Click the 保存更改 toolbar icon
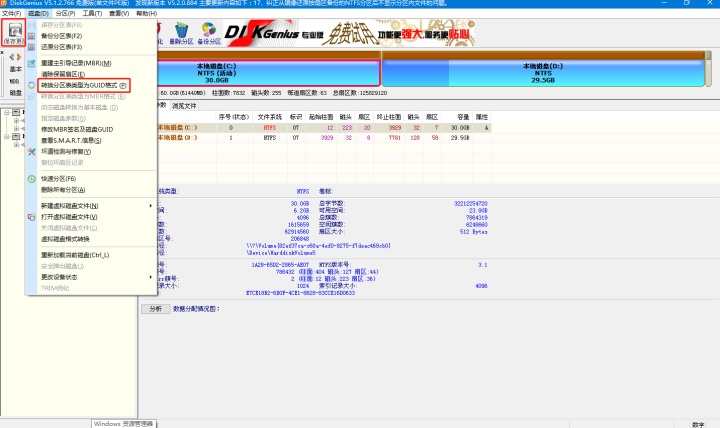 point(13,32)
